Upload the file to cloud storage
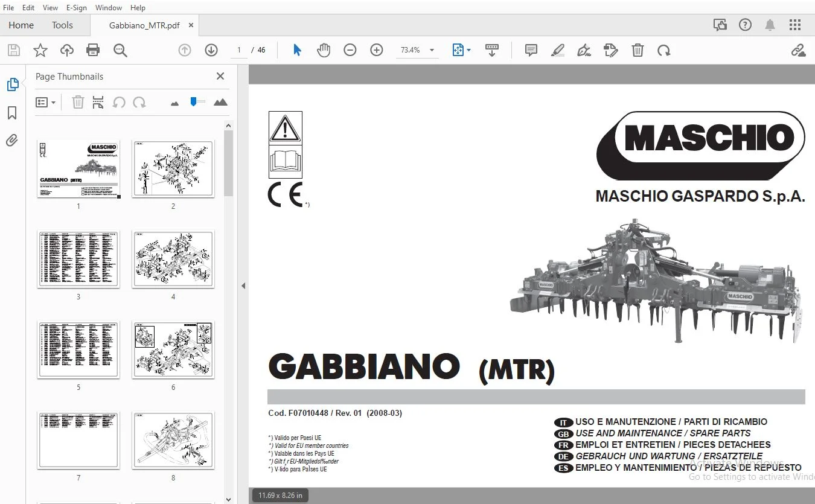This screenshot has width=815, height=504. (x=67, y=50)
